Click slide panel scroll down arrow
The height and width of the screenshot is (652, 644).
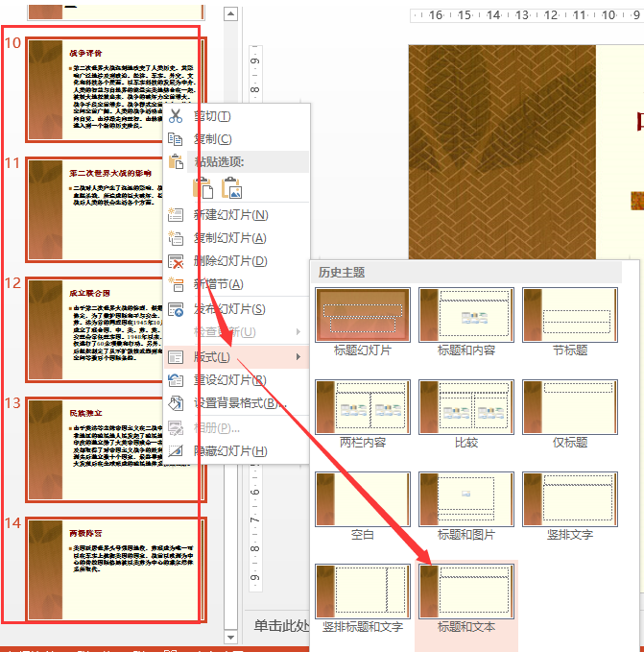pyautogui.click(x=230, y=637)
